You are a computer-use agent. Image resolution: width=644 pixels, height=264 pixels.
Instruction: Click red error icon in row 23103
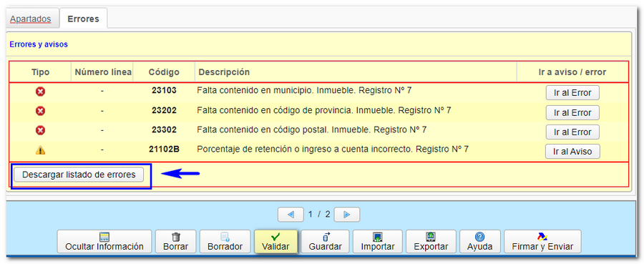coord(40,92)
